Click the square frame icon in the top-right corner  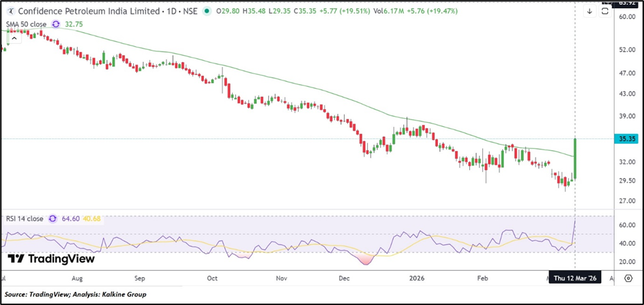tap(605, 11)
